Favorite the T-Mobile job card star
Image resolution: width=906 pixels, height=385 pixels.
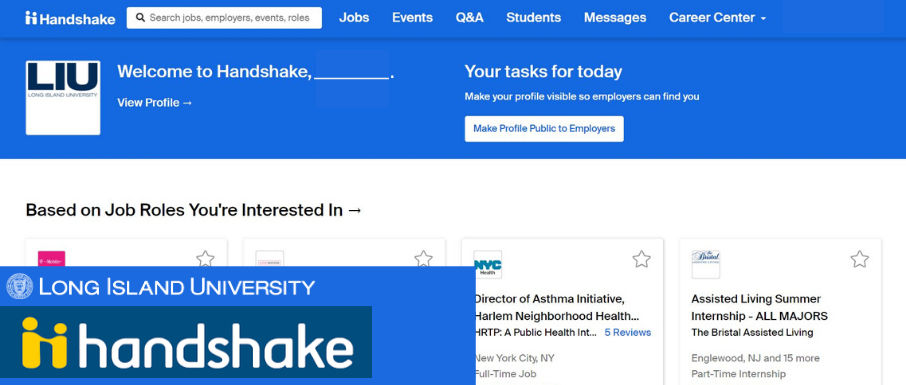point(205,258)
